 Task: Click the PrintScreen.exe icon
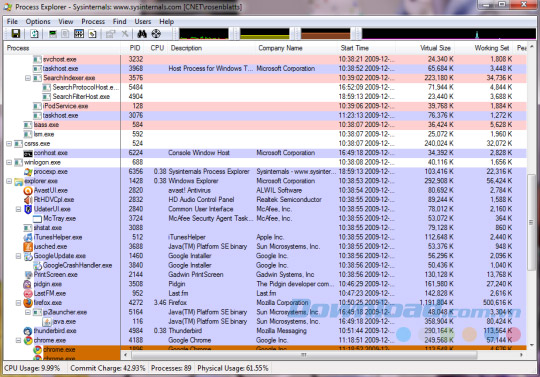28,275
